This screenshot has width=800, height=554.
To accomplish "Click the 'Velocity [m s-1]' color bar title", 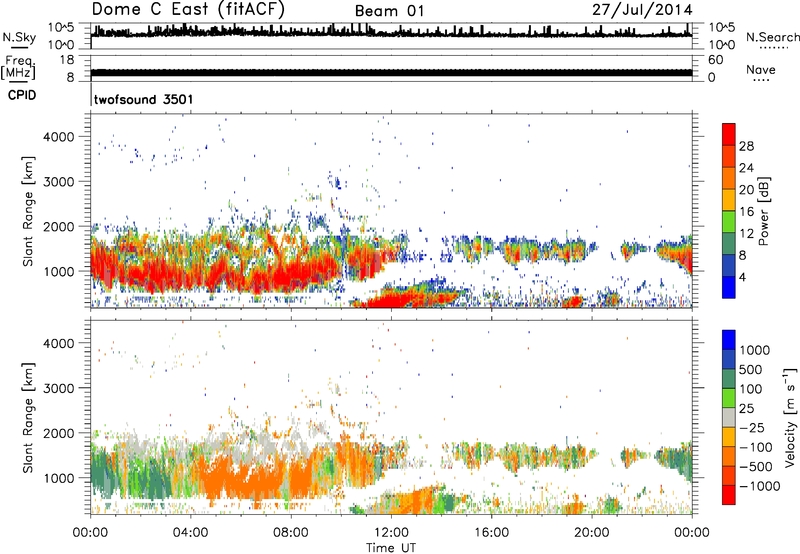I will (x=790, y=417).
